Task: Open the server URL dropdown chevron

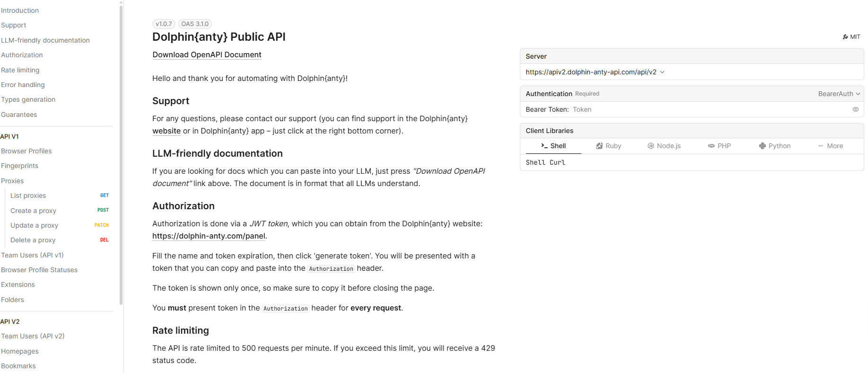Action: (662, 72)
